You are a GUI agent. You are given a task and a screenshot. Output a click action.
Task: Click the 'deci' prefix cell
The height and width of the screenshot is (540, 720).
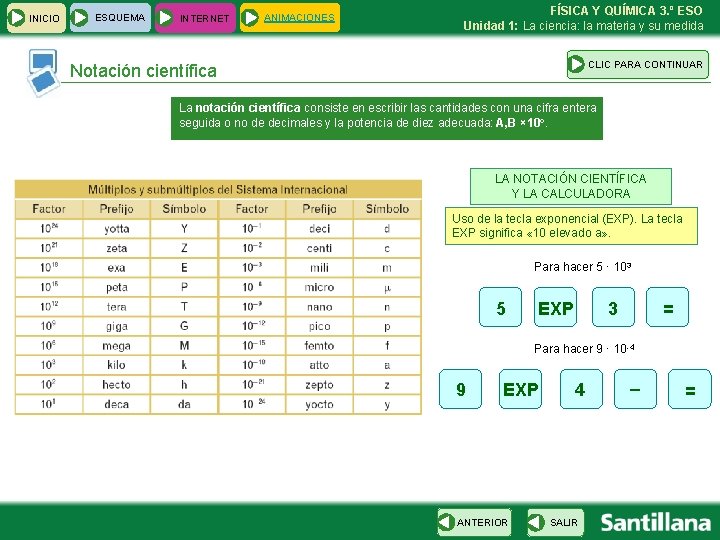(320, 229)
